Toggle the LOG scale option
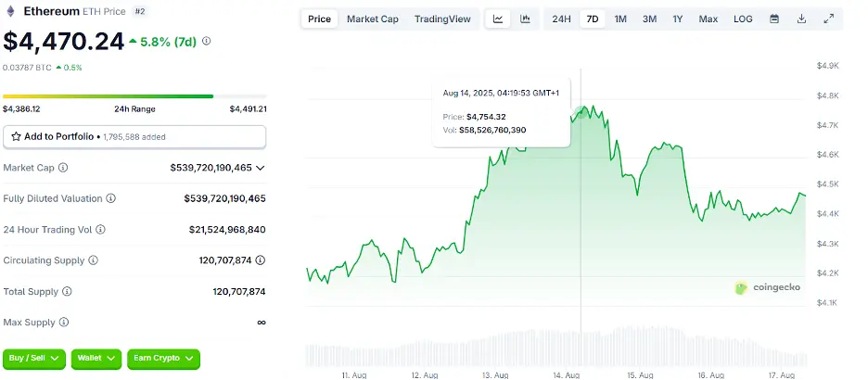The image size is (868, 380). (743, 19)
